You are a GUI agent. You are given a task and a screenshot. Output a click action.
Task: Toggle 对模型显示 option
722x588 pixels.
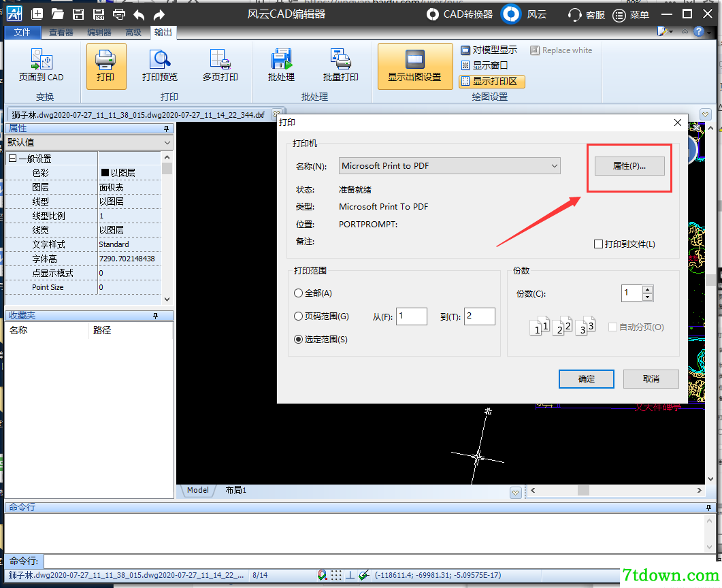click(x=489, y=50)
